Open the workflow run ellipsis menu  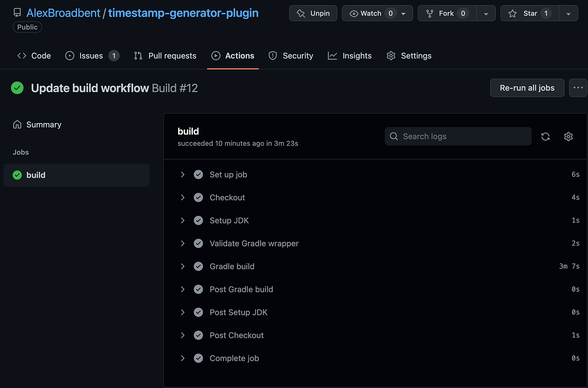pos(578,88)
